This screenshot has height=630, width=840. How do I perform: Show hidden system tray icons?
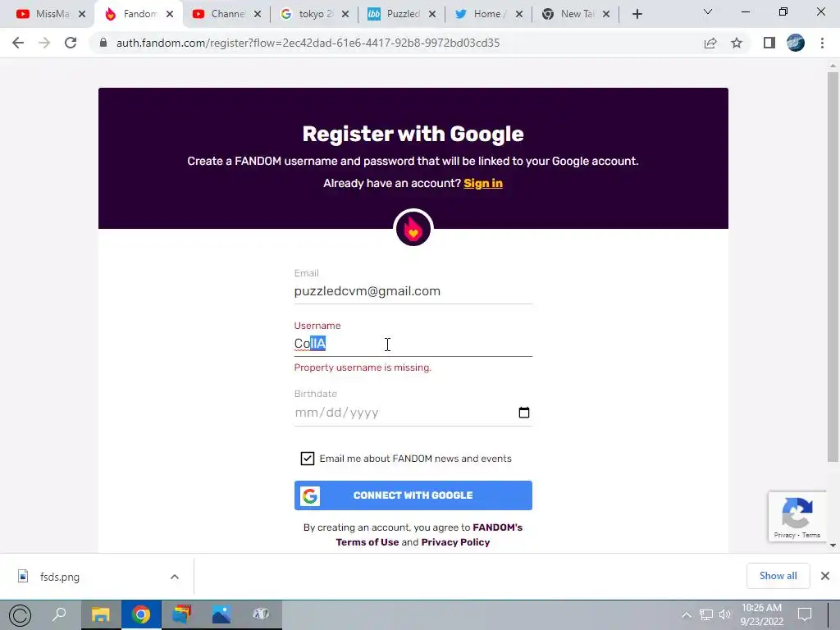pos(687,614)
